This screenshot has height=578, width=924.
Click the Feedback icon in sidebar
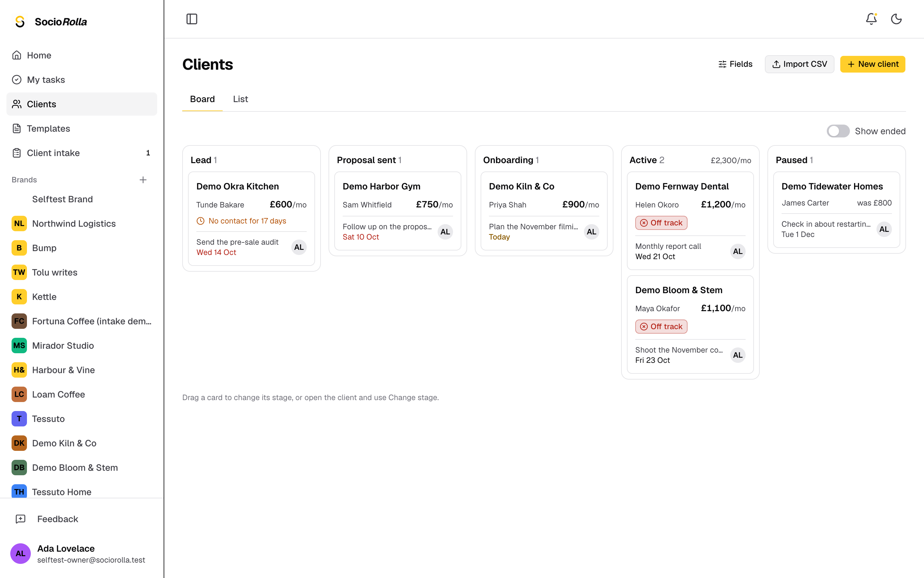point(21,519)
